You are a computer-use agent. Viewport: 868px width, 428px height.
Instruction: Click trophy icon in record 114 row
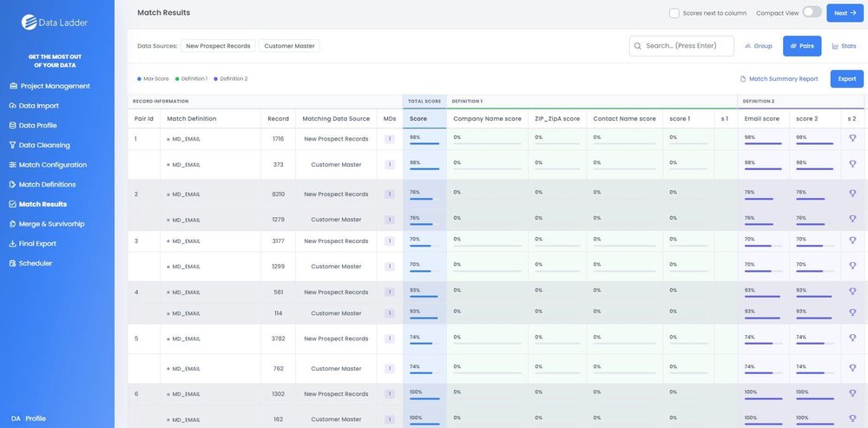[x=852, y=313]
